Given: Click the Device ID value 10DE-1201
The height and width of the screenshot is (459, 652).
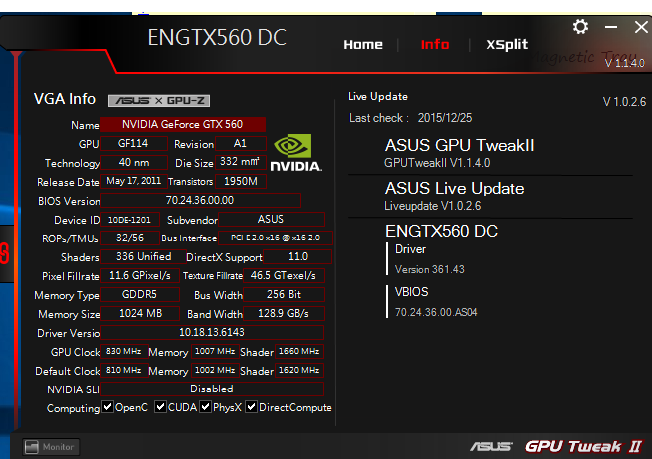Looking at the screenshot, I should pyautogui.click(x=129, y=220).
